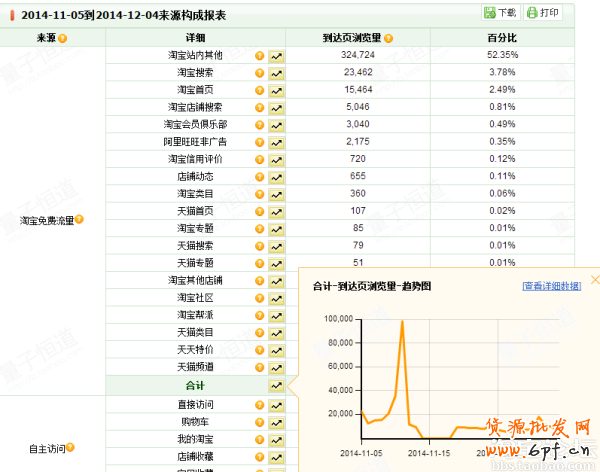This screenshot has width=600, height=472.
Task: Click help icon beside 自主访问
Action: click(x=71, y=448)
